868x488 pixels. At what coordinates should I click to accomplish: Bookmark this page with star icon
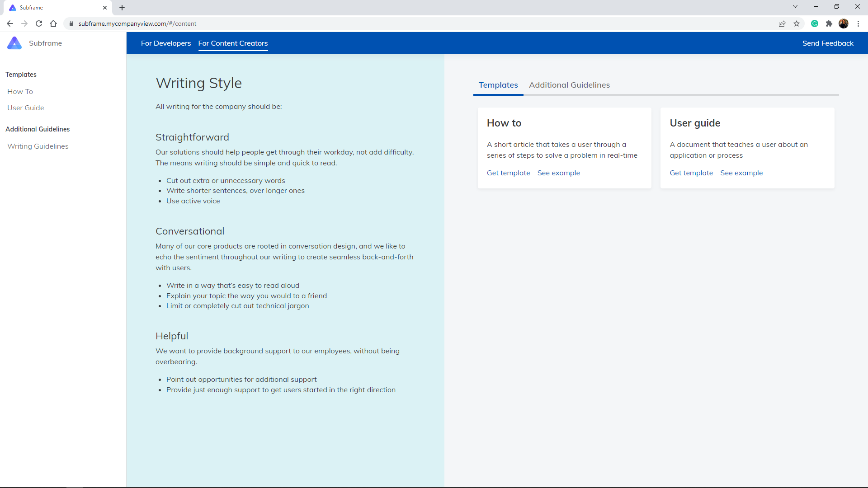tap(797, 23)
